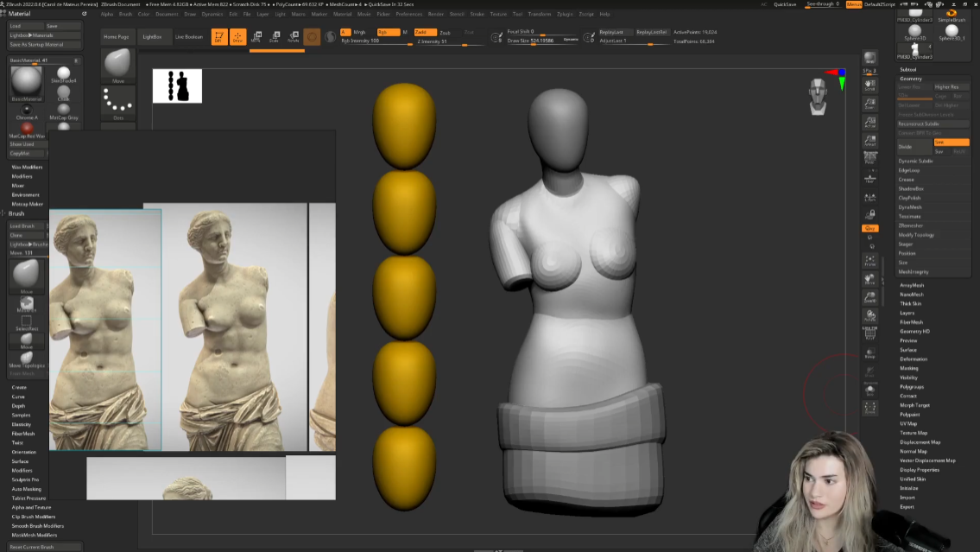Image resolution: width=980 pixels, height=552 pixels.
Task: Select the SimpleBrush tool icon
Action: pos(952,15)
